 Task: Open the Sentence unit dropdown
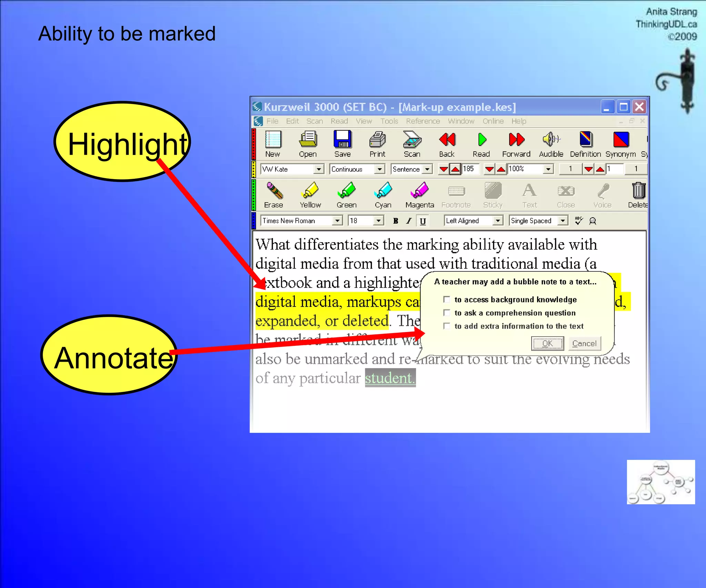click(427, 169)
